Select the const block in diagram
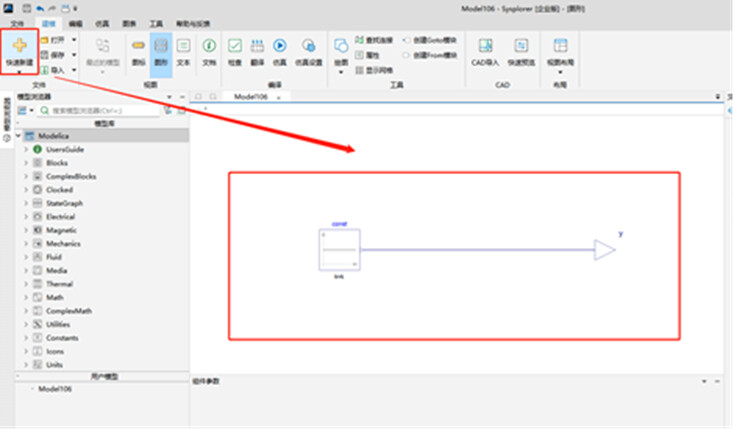 [x=339, y=249]
